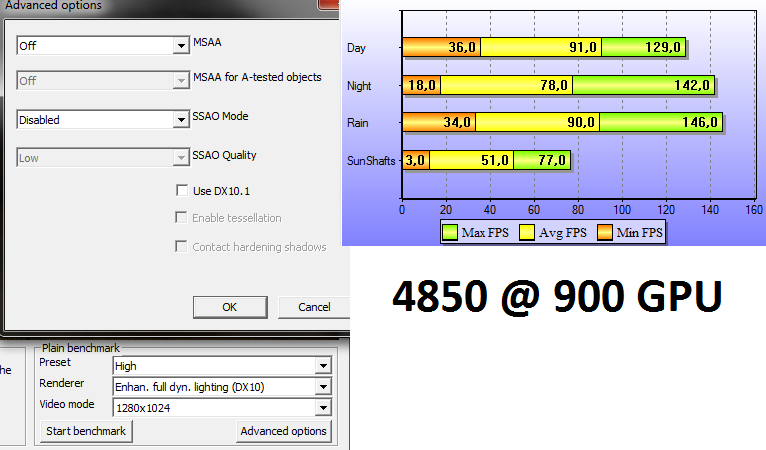Select the Day row label in chart

(356, 48)
